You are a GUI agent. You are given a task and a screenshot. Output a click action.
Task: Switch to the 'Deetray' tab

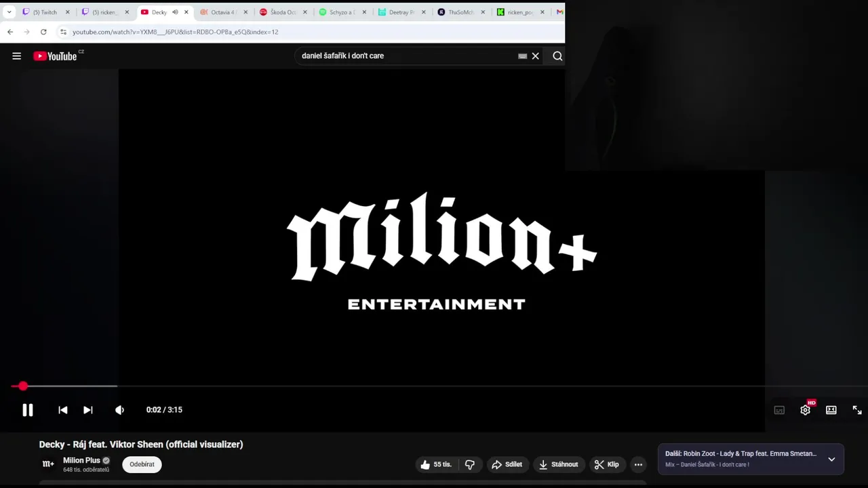tap(401, 12)
